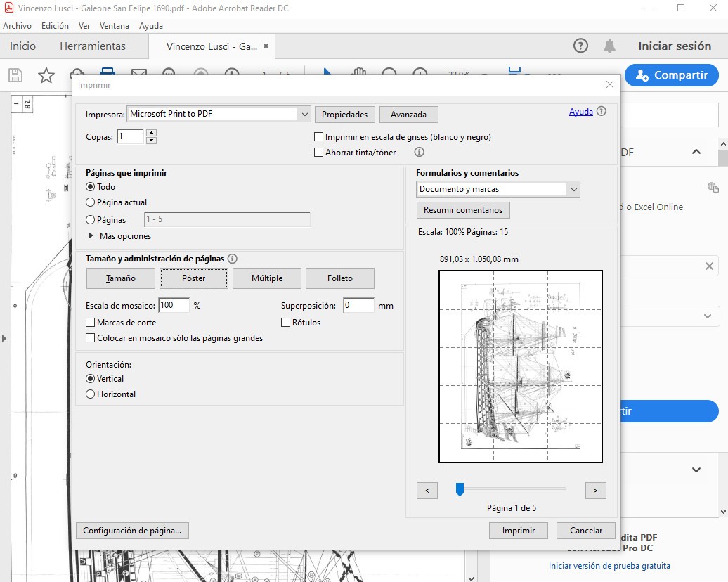The width and height of the screenshot is (728, 582).
Task: Click the star bookmark icon in toolbar
Action: pyautogui.click(x=46, y=75)
